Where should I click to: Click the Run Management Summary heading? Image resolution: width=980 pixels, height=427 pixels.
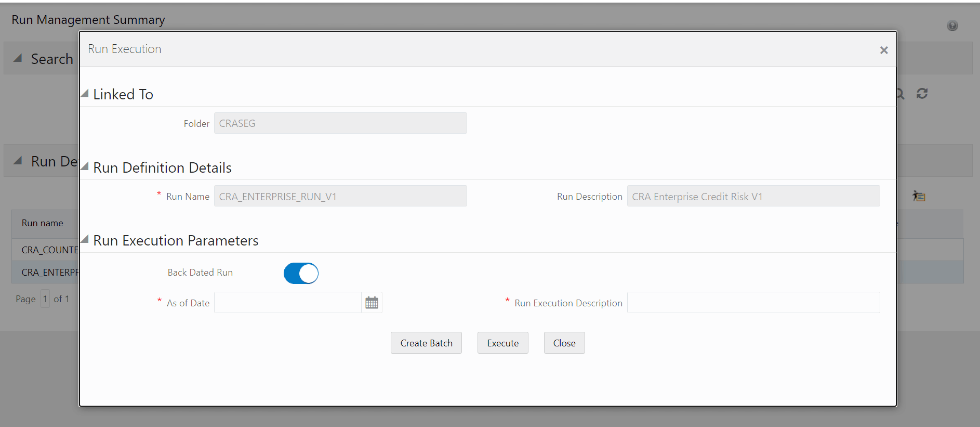pos(88,20)
